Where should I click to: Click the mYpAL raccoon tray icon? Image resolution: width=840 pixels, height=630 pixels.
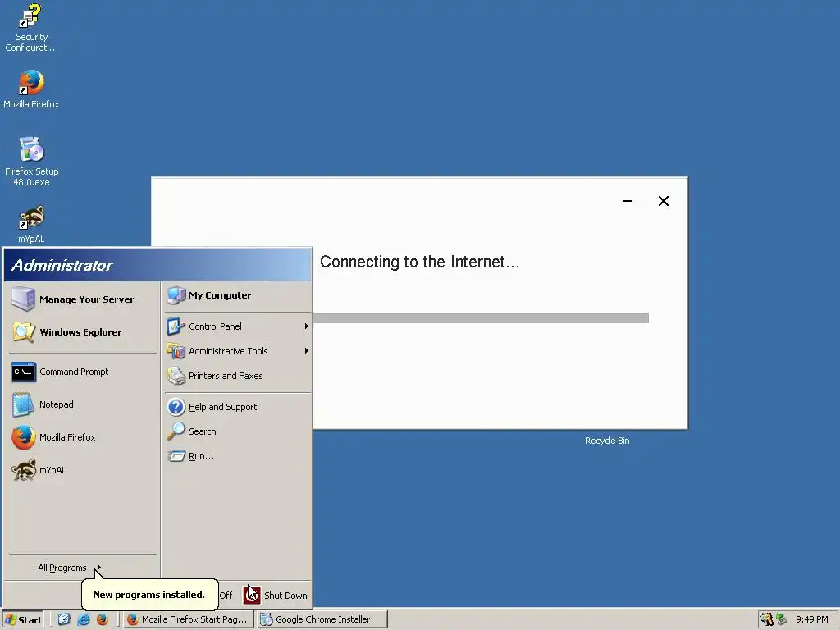pyautogui.click(x=767, y=619)
